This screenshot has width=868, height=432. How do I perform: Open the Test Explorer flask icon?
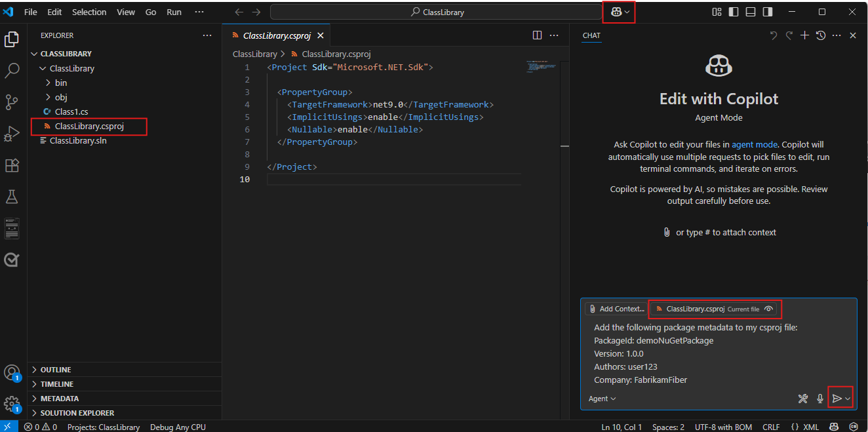(12, 197)
